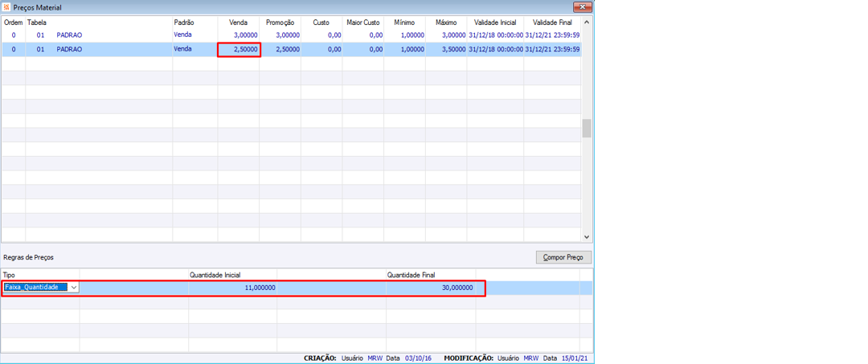Click the Quantidade Final value 30,000000
This screenshot has height=364, width=868.
[x=431, y=288]
